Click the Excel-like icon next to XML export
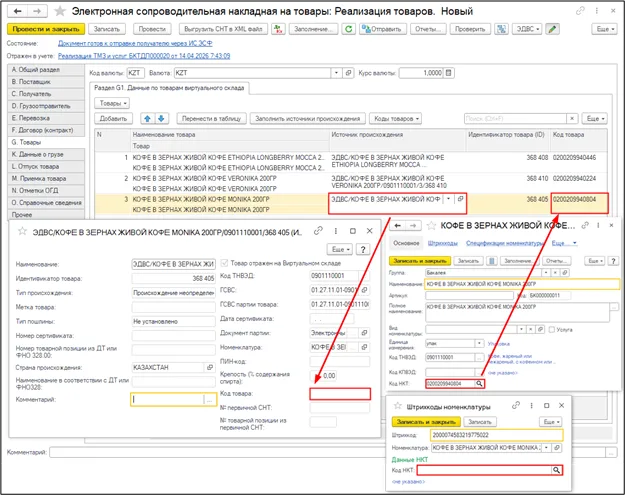The image size is (625, 495). [278, 29]
